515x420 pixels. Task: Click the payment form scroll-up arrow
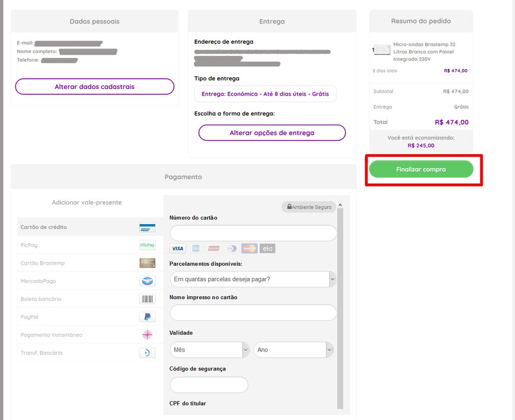[x=340, y=205]
